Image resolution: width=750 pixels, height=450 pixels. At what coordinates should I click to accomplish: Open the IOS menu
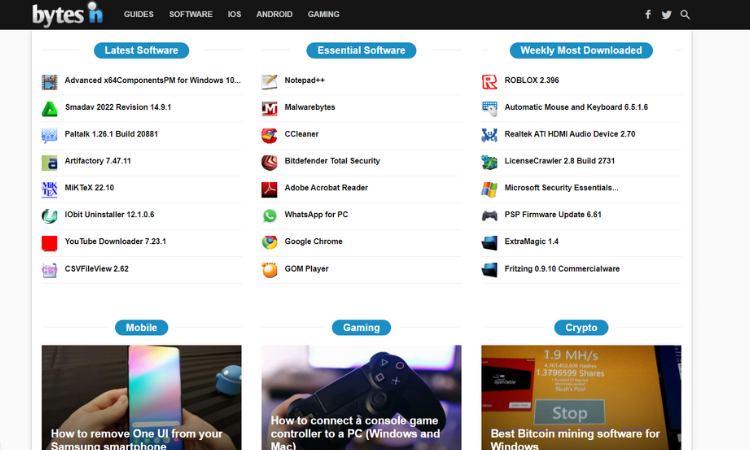pyautogui.click(x=234, y=14)
